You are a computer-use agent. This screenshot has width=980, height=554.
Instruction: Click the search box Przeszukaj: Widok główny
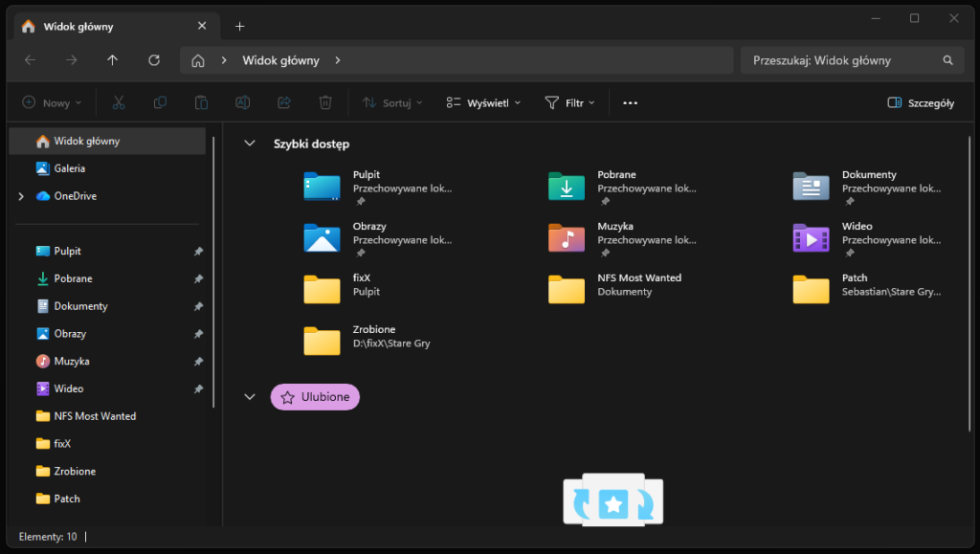point(842,60)
